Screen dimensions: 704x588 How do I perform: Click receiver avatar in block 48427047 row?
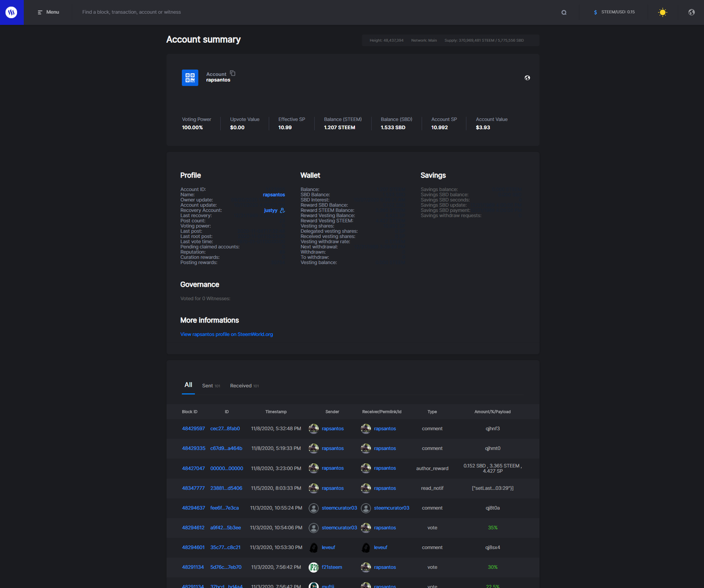pyautogui.click(x=366, y=468)
